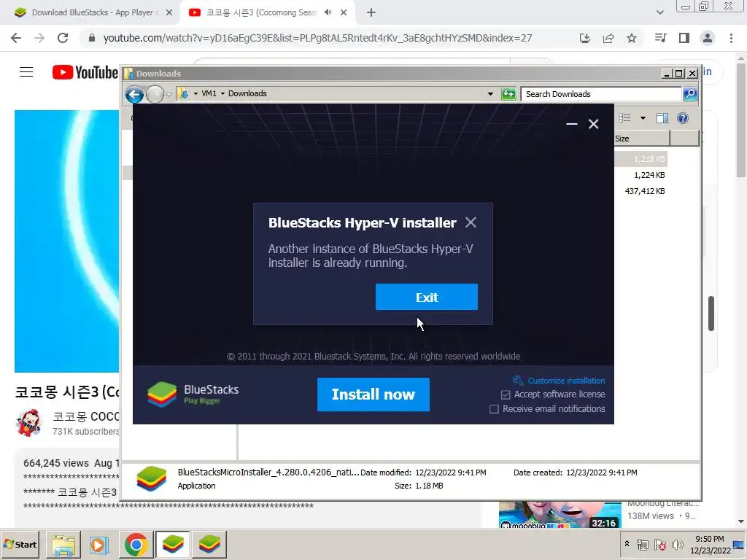
Task: Select the 1,224 KB file size entry
Action: pos(649,175)
